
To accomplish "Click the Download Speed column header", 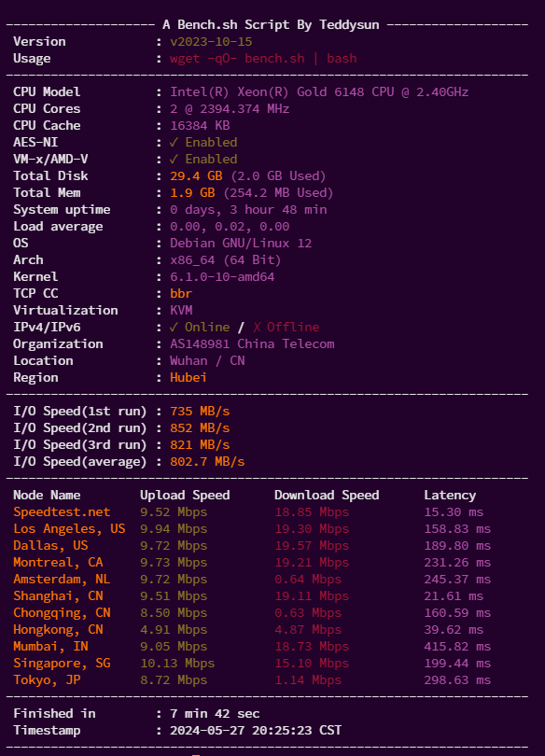I will (327, 496).
